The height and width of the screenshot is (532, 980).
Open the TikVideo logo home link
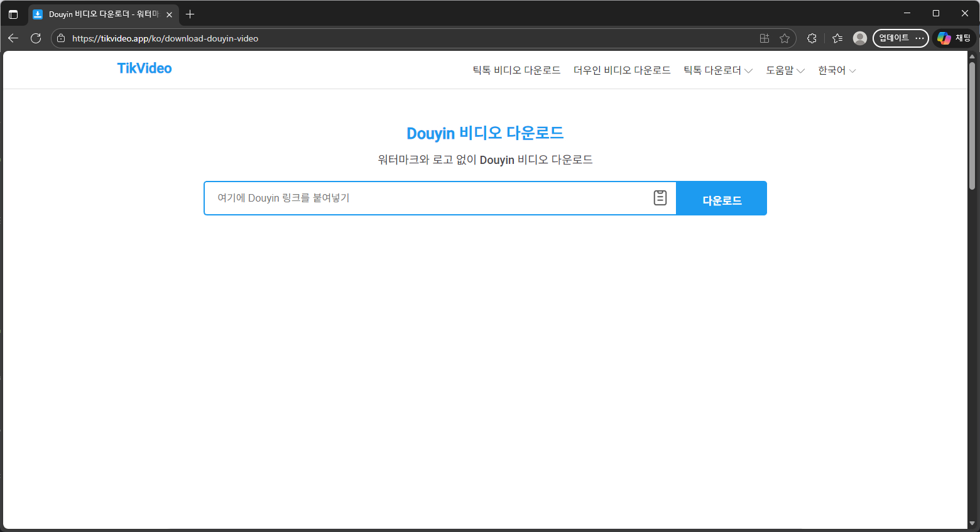click(144, 68)
